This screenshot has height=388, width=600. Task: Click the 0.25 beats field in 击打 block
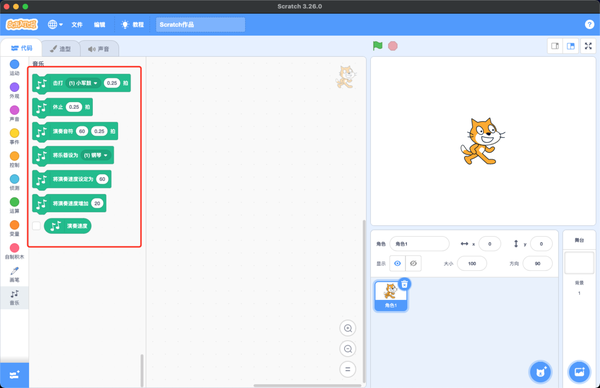tap(112, 83)
